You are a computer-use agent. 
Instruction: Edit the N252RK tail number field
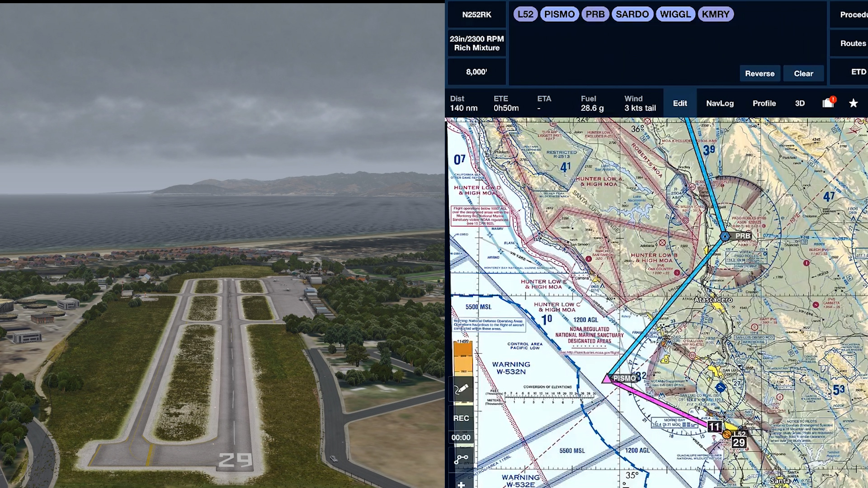pos(476,14)
